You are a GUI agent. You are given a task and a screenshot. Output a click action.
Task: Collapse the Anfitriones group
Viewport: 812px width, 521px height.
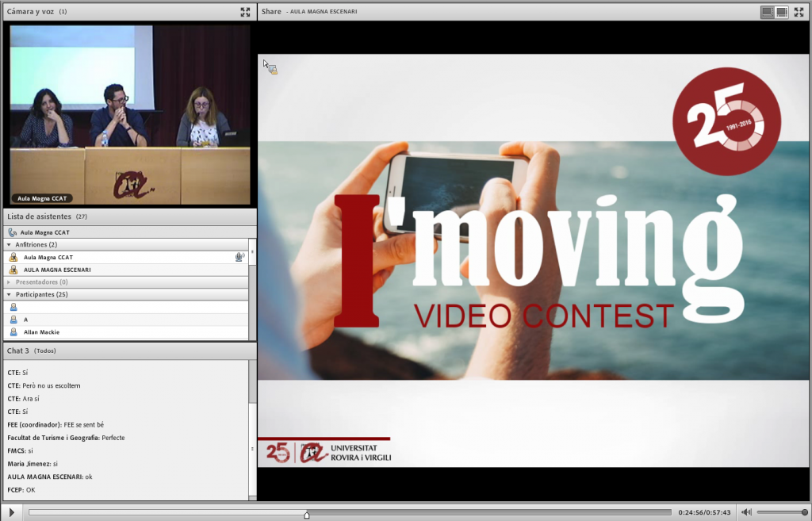coord(9,245)
